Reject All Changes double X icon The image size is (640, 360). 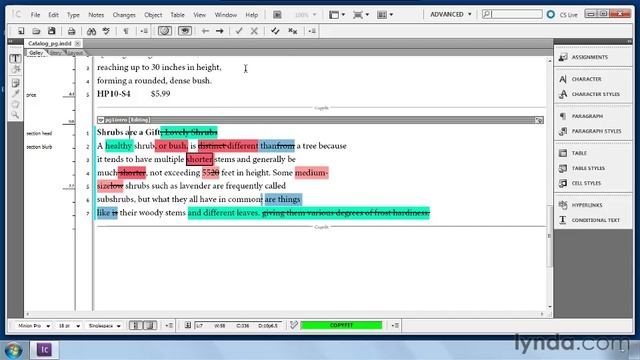pos(293,31)
